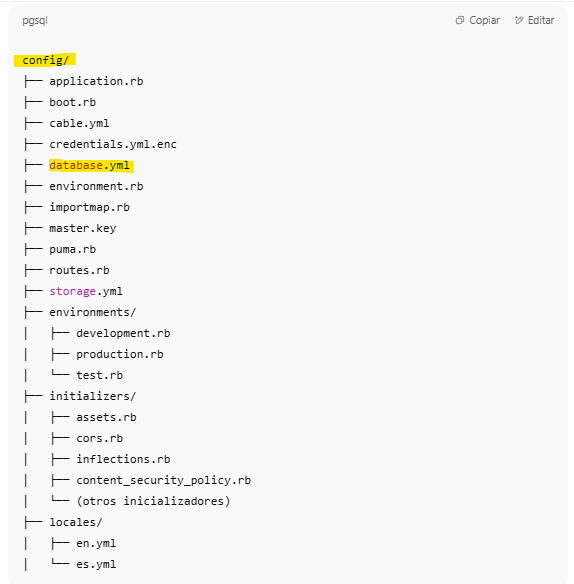Click the Copiar button label

(484, 20)
